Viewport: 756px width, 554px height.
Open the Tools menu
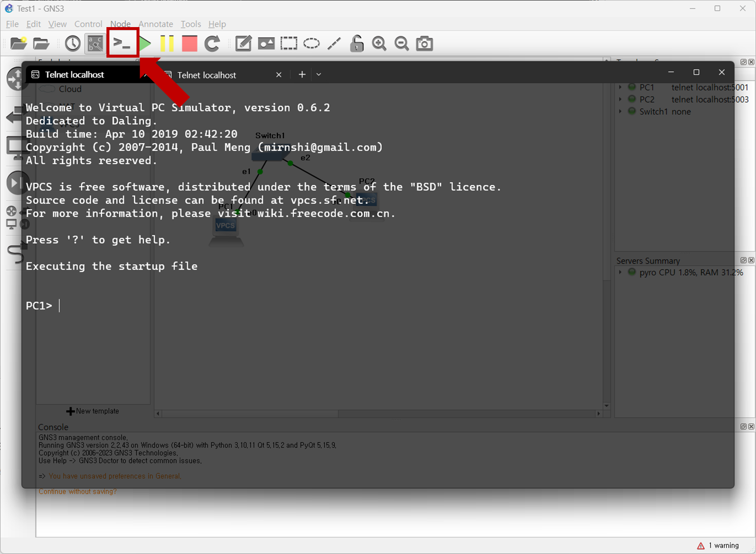point(191,24)
